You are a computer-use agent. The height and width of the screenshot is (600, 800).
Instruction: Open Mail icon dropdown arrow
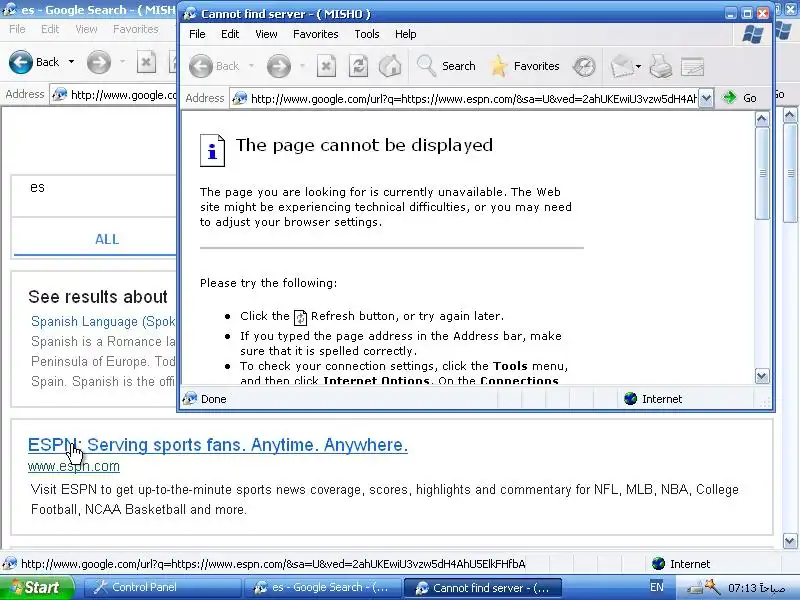[638, 66]
